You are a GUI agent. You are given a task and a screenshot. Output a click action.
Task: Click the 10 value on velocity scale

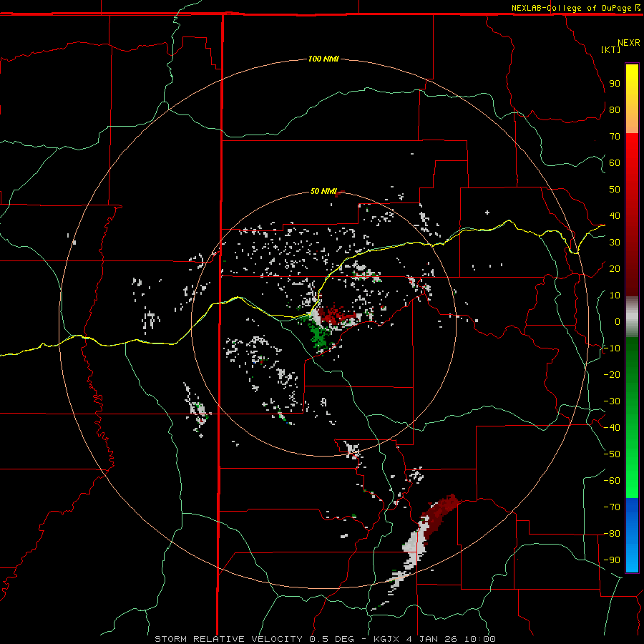click(x=615, y=296)
